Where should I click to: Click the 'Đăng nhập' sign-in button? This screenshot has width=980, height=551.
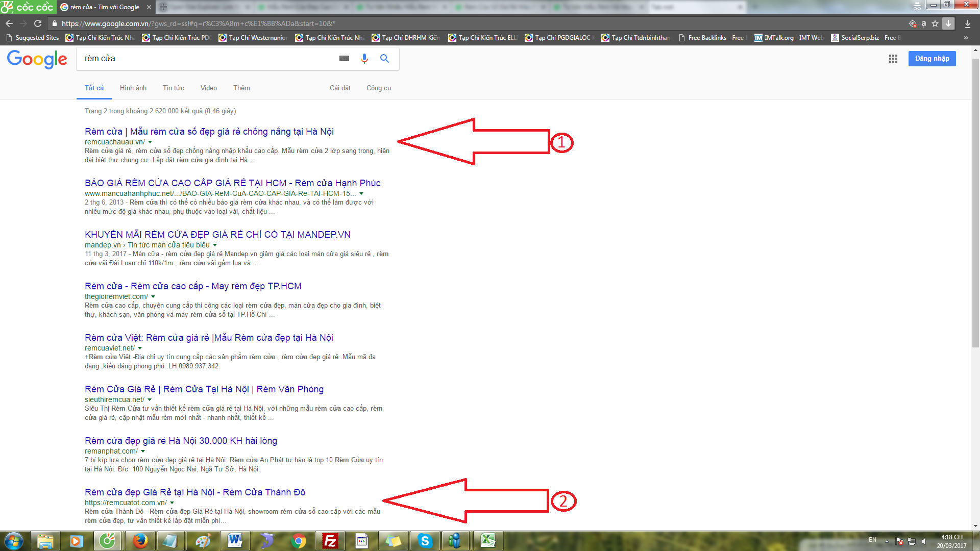click(x=932, y=59)
